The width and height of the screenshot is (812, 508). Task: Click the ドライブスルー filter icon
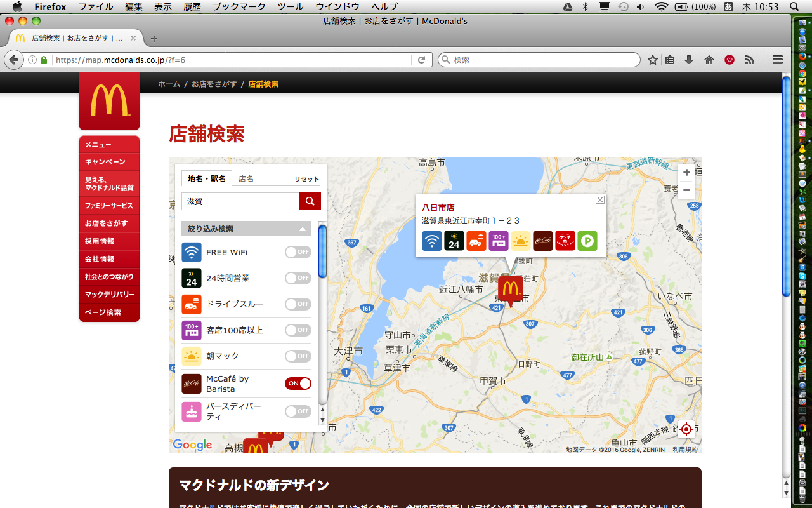tap(192, 304)
